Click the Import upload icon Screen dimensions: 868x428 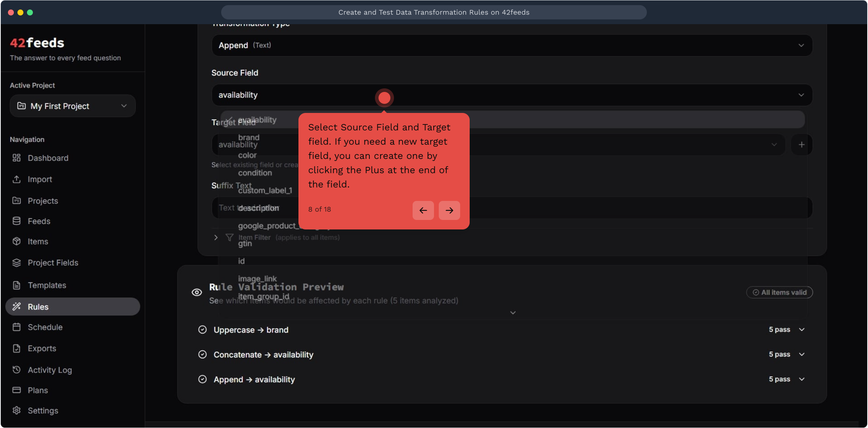pos(16,180)
